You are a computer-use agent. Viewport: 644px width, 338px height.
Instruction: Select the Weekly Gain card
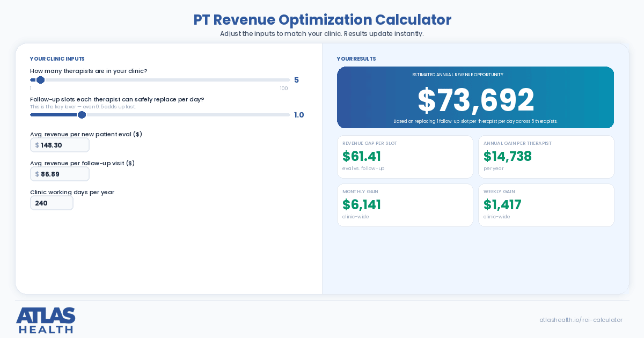click(546, 205)
